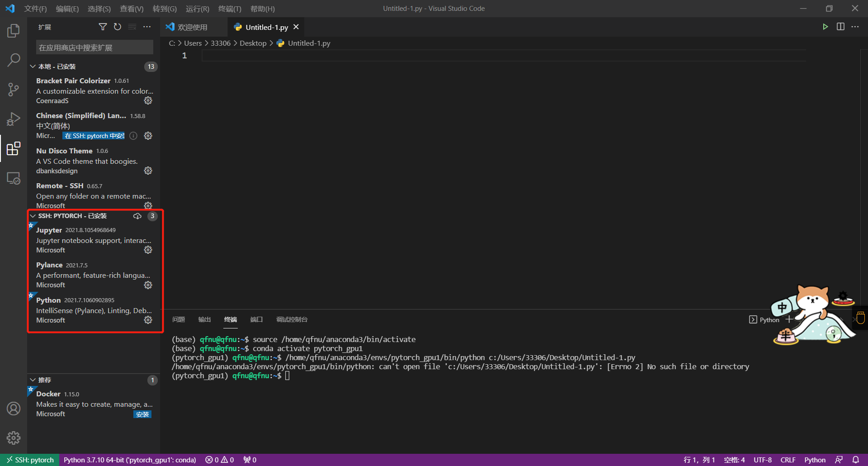The height and width of the screenshot is (466, 868).
Task: Add a new terminal with plus icon
Action: point(789,319)
